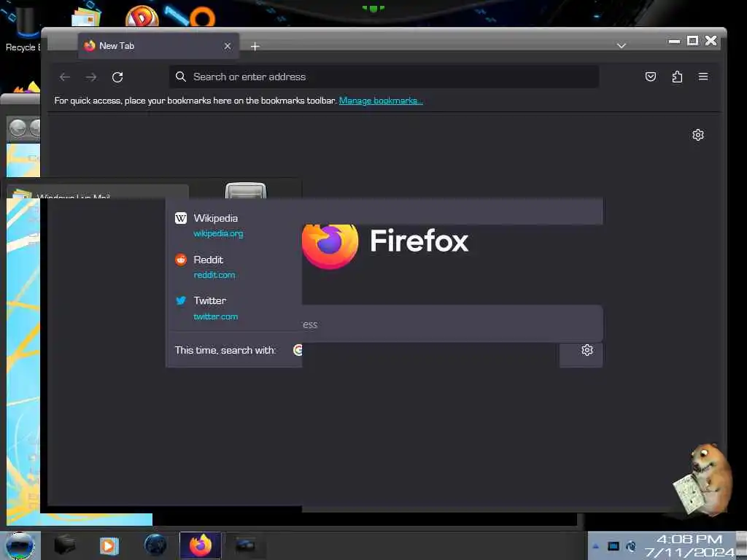Click the 'For quick access' bookmarks toolbar text

tap(196, 101)
